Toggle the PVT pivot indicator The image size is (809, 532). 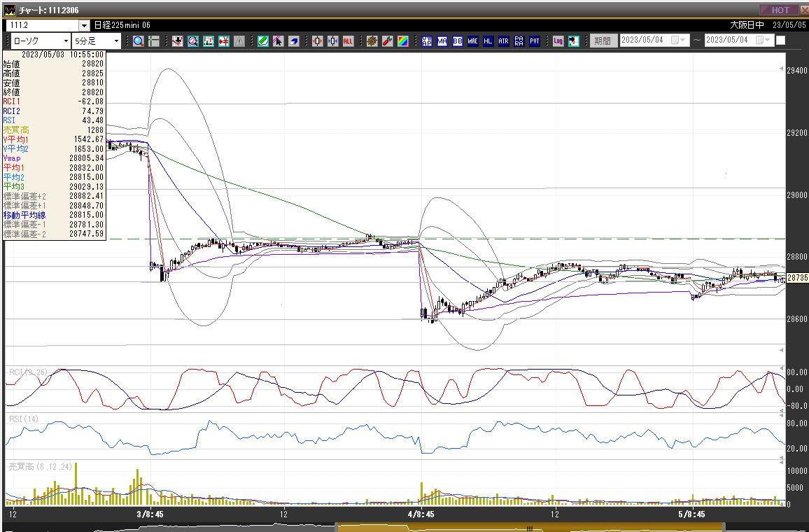(535, 41)
